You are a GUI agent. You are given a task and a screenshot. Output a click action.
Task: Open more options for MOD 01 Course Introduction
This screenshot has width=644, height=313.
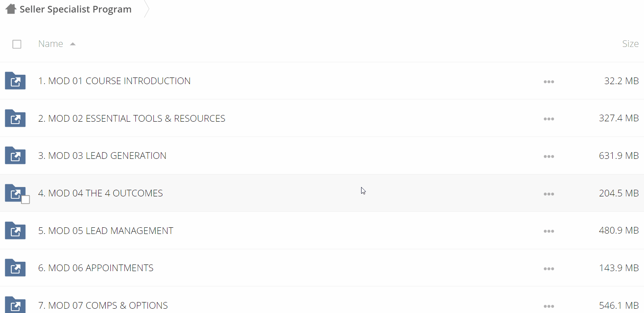coord(549,81)
